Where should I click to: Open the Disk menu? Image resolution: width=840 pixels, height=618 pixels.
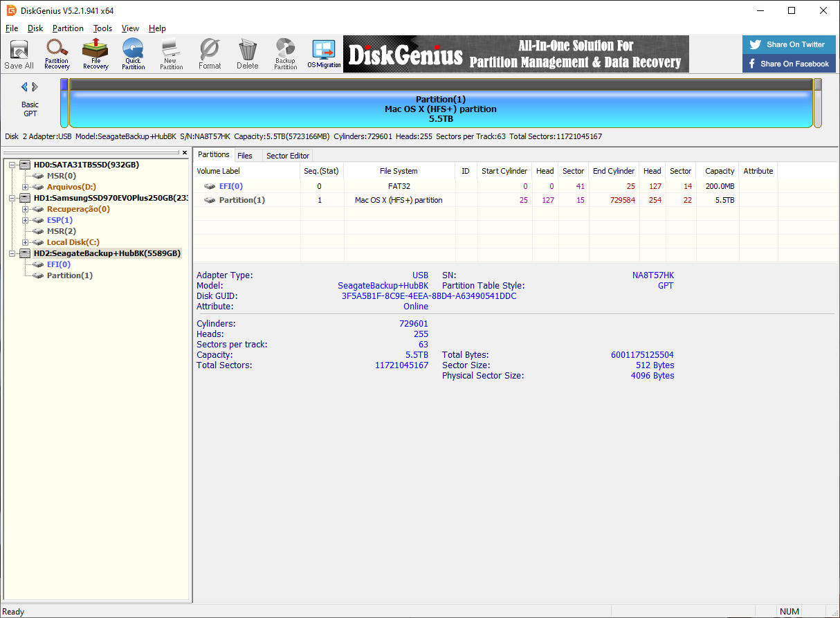[x=35, y=28]
